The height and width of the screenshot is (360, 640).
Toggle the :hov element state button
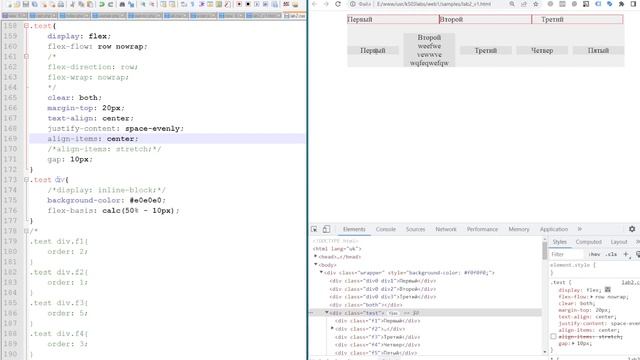[594, 254]
